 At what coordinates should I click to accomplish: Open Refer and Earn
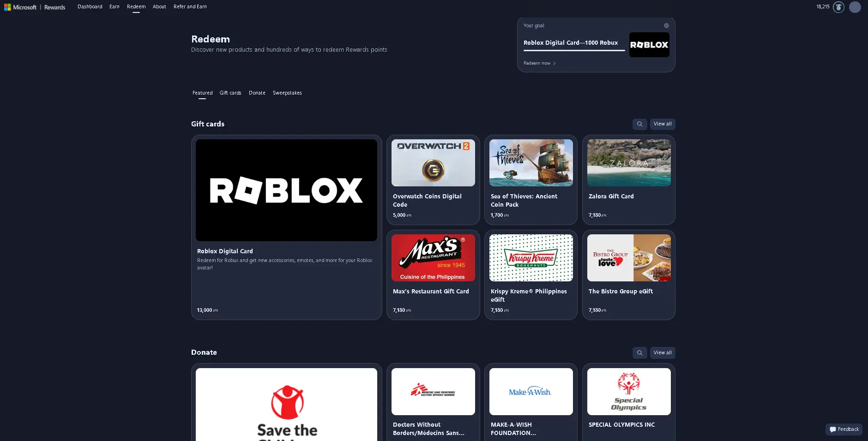[x=190, y=7]
